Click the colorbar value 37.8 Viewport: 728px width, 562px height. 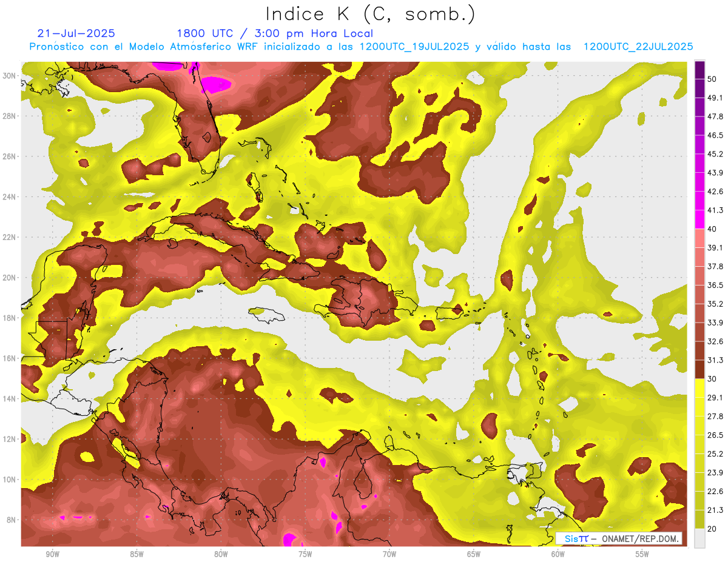pyautogui.click(x=715, y=266)
